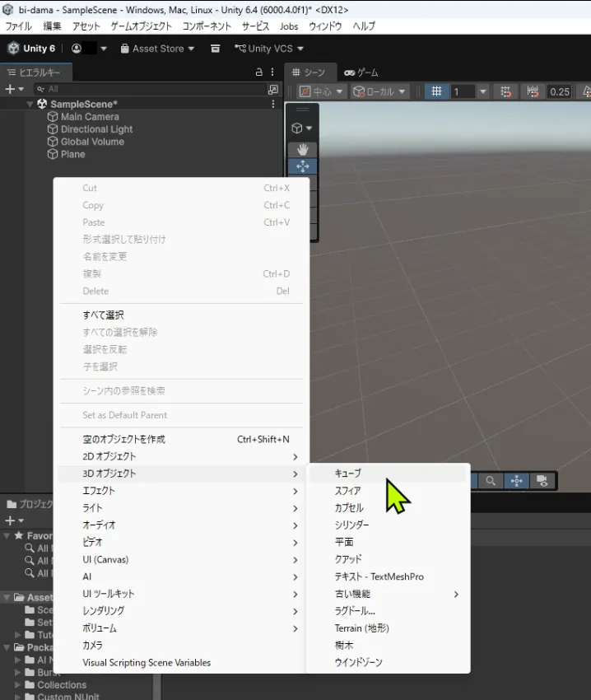Choose 平面 from the submenu

coord(388,542)
